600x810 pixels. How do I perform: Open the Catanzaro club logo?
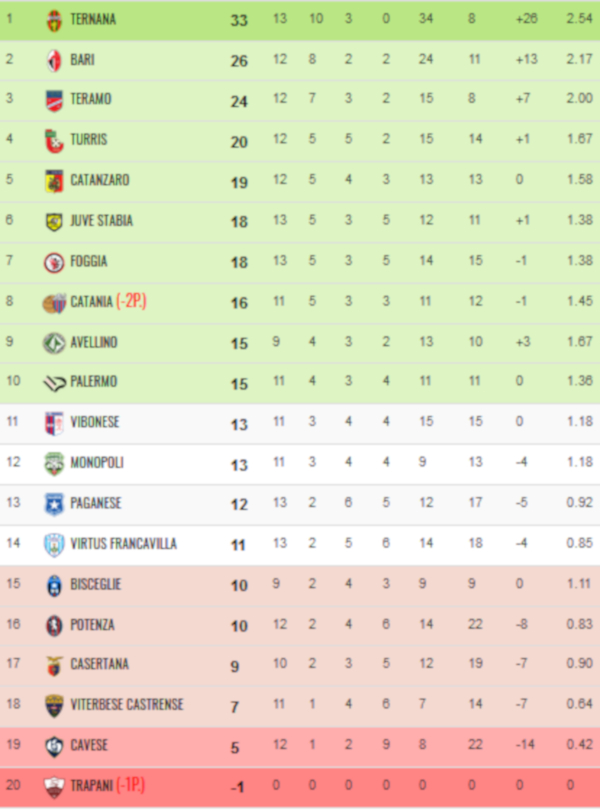(x=54, y=181)
